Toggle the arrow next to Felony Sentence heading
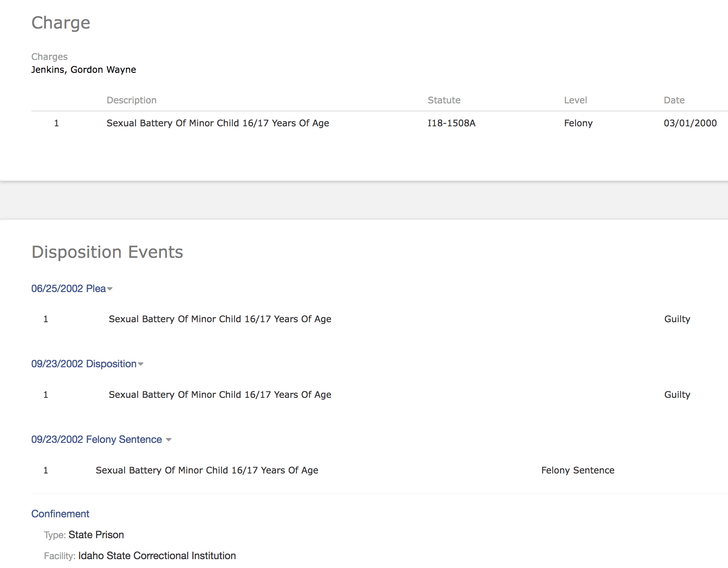This screenshot has height=568, width=728. point(169,440)
